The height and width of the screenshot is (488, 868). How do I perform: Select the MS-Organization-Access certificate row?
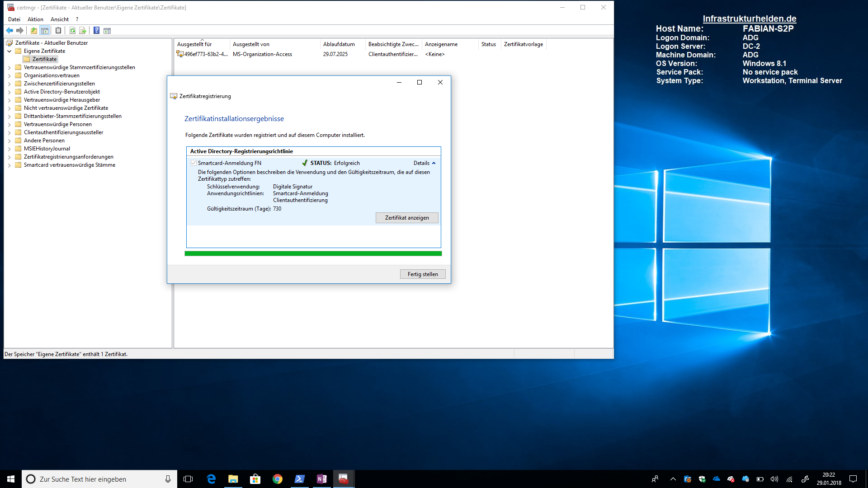262,54
